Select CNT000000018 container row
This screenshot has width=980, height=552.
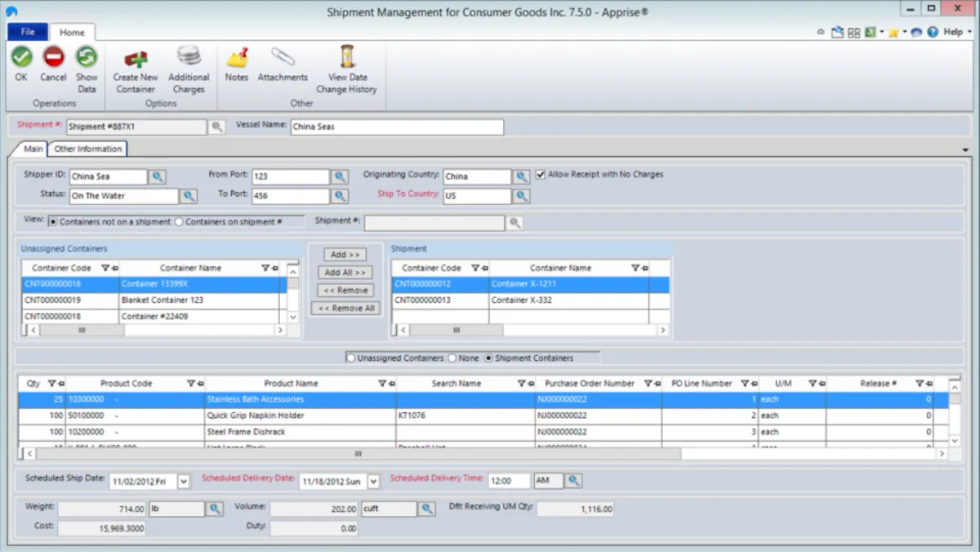(x=154, y=316)
